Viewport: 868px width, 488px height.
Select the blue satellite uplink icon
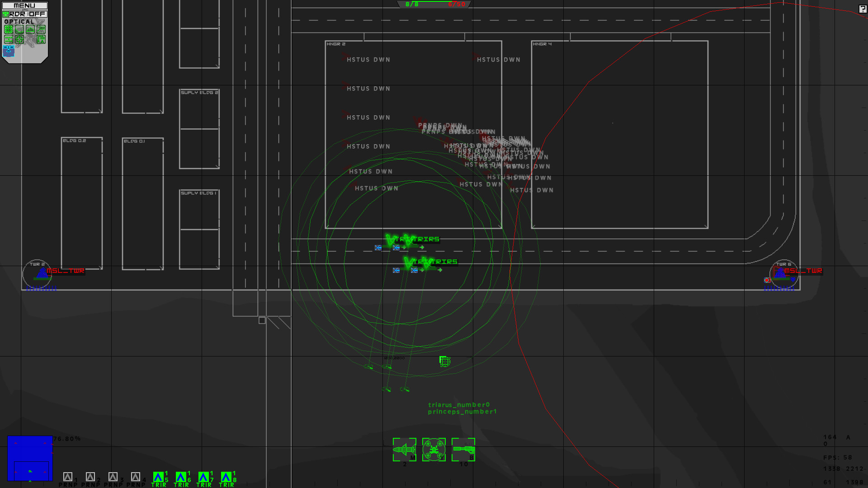pyautogui.click(x=8, y=51)
